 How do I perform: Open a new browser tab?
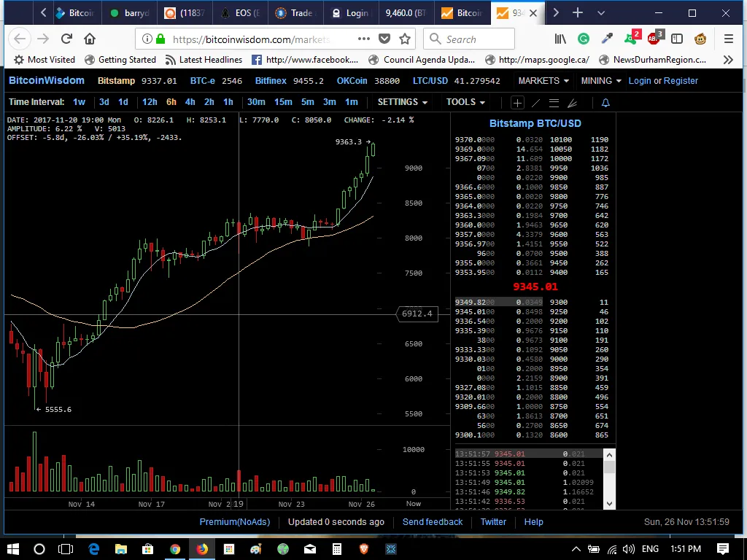click(x=578, y=13)
